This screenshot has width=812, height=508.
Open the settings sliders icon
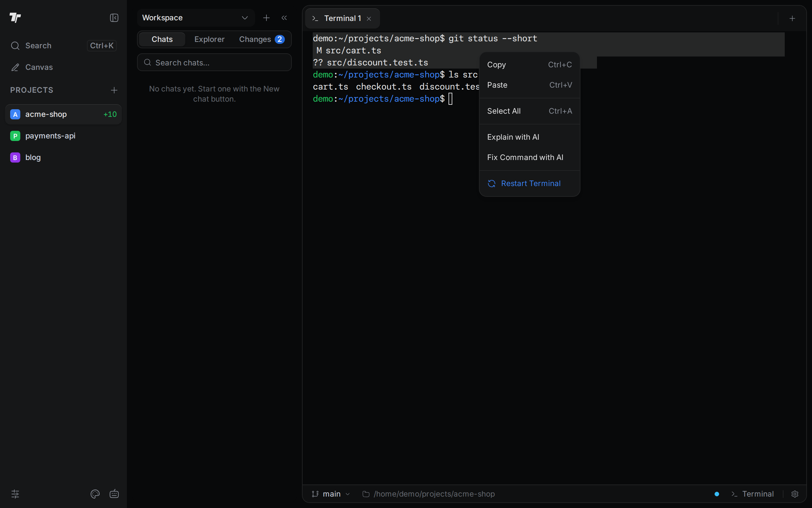pos(15,493)
